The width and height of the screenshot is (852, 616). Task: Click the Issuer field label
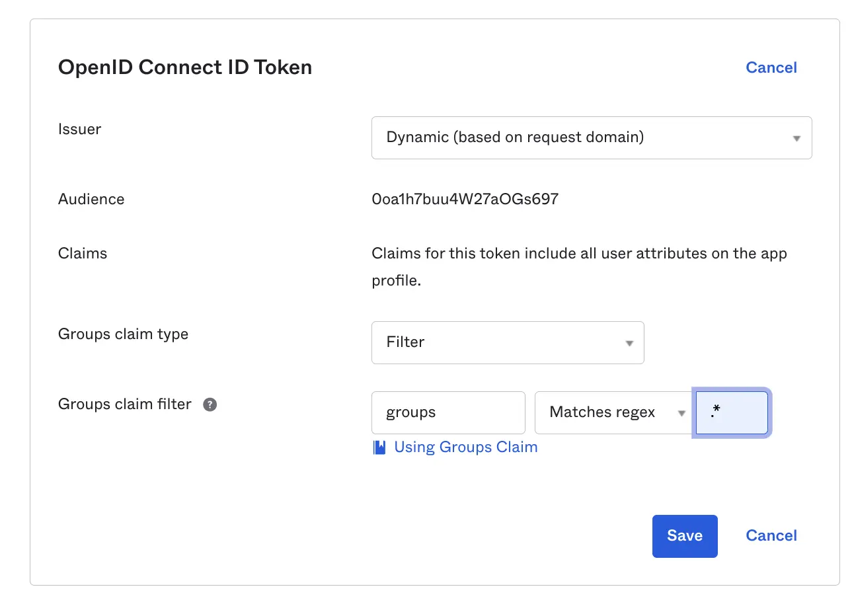[x=79, y=129]
